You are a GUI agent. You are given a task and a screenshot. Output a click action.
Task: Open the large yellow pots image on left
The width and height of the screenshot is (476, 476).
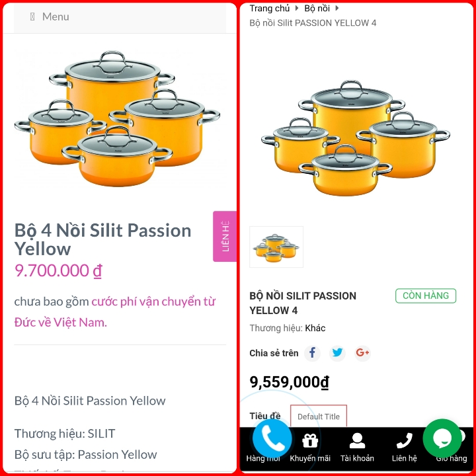pos(117,118)
